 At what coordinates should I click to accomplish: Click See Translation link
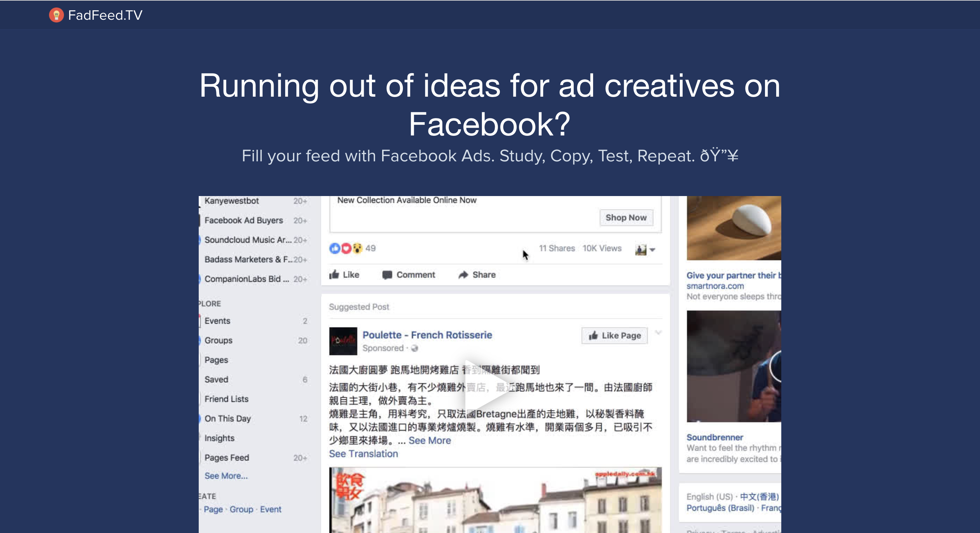pos(363,453)
